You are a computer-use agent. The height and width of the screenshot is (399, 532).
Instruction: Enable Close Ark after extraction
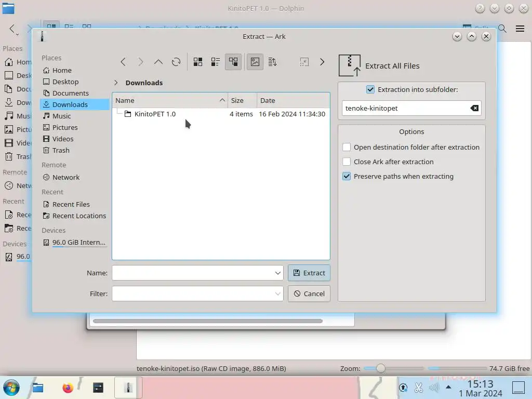347,162
